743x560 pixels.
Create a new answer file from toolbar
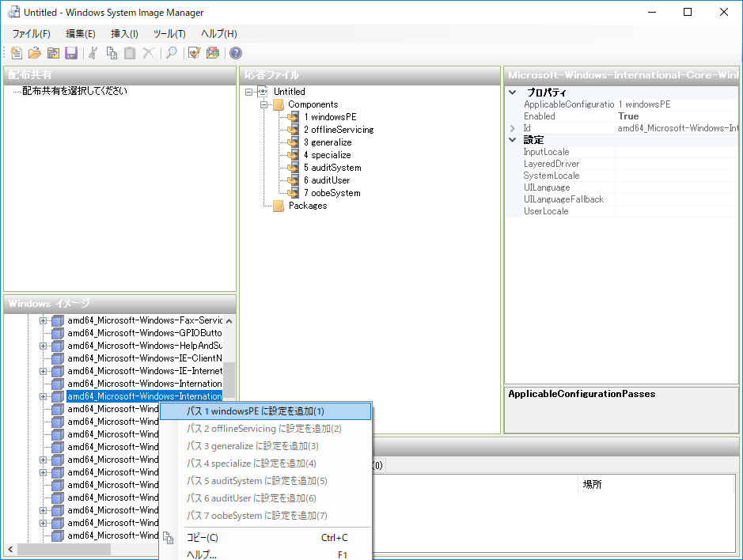16,53
